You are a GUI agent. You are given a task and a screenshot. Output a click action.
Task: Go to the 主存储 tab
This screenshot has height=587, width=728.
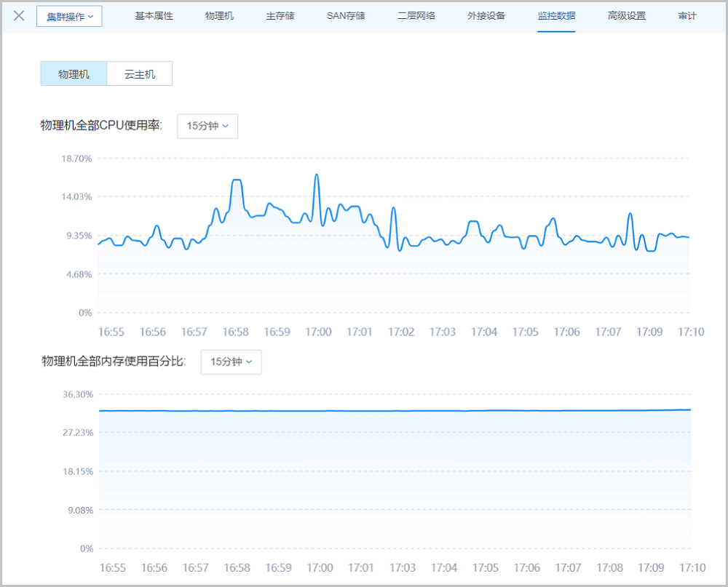pyautogui.click(x=280, y=16)
